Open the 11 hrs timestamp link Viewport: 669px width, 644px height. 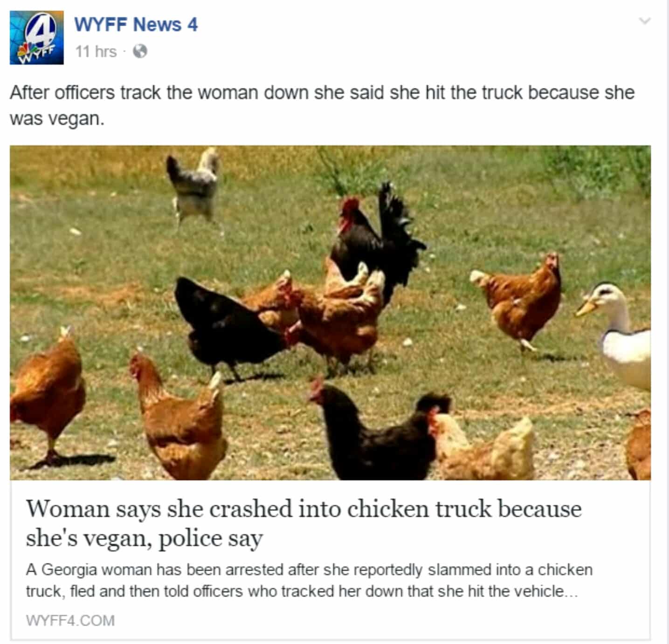pos(96,51)
